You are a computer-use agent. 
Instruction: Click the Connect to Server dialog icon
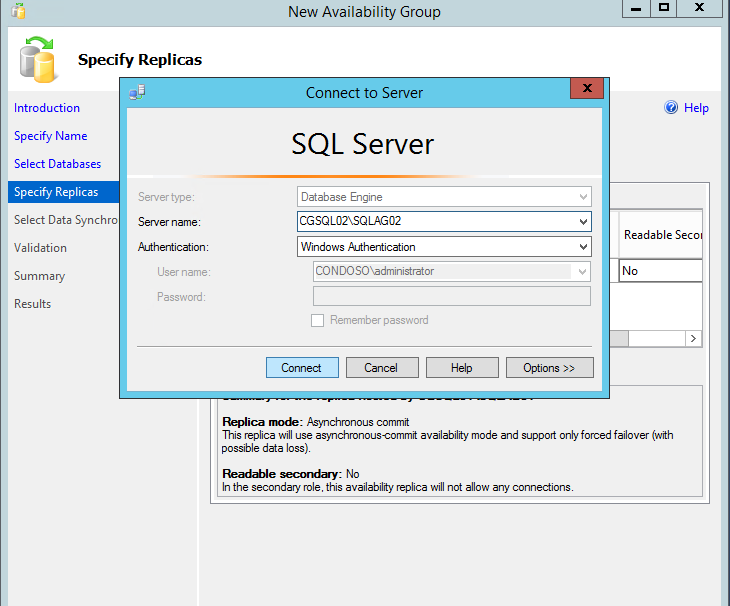pyautogui.click(x=137, y=92)
